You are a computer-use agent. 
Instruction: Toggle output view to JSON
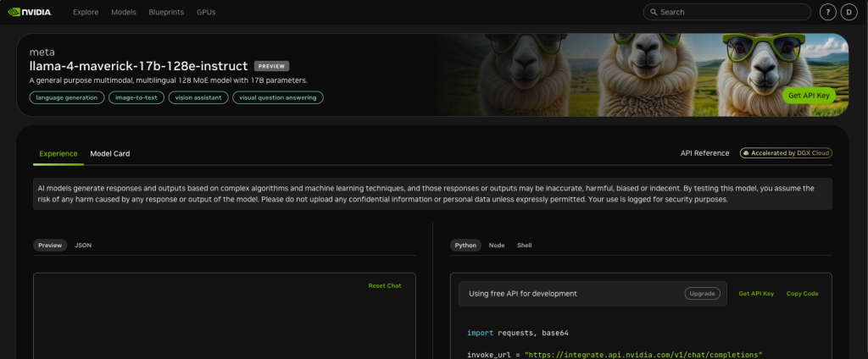(83, 245)
